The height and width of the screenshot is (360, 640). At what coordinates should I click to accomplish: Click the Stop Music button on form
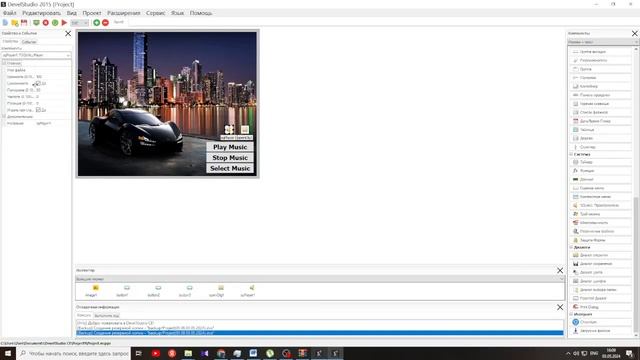point(230,158)
